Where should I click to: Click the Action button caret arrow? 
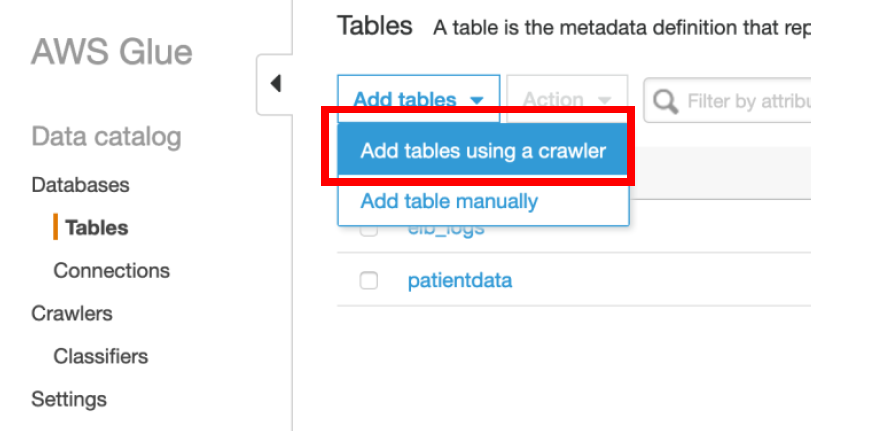point(604,100)
